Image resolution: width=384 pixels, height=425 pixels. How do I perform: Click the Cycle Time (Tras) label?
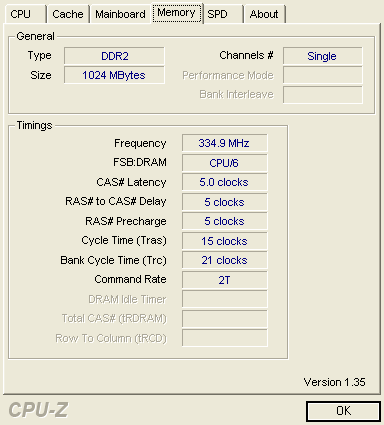(124, 240)
